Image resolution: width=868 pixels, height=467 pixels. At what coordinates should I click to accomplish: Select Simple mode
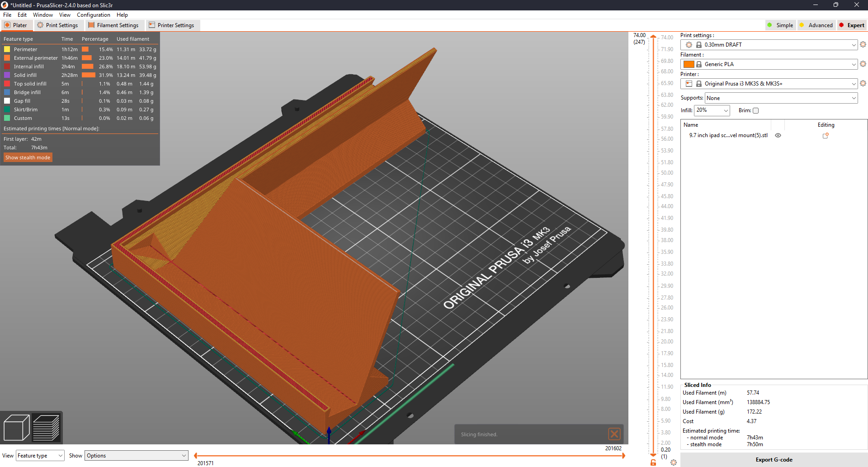coord(780,25)
